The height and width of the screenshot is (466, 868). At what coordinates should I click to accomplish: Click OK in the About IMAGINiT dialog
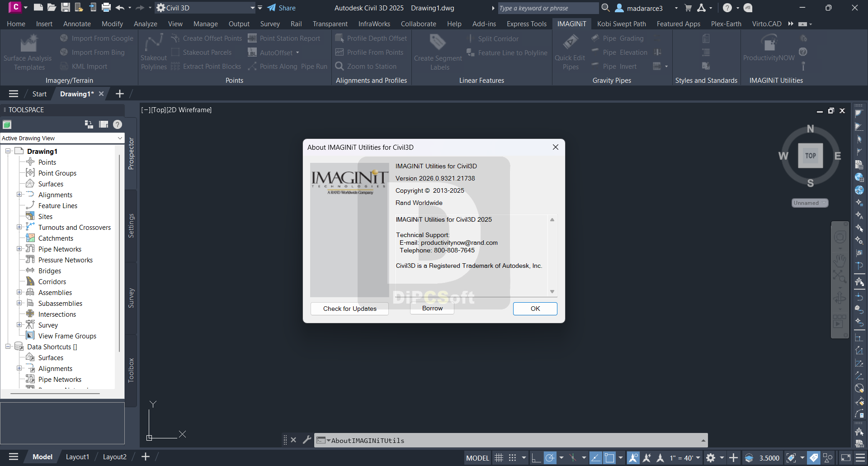coord(535,309)
